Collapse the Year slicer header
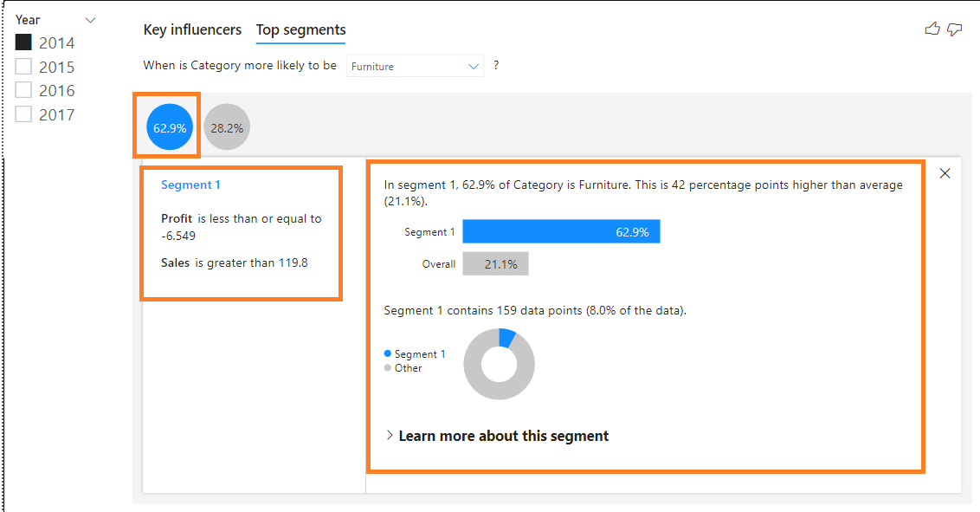Image resolution: width=980 pixels, height=512 pixels. click(x=90, y=18)
